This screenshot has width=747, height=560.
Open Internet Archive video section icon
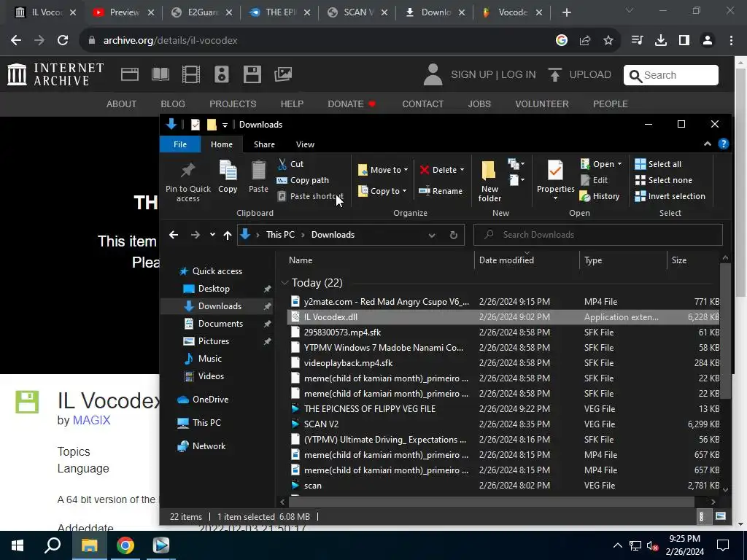point(191,74)
